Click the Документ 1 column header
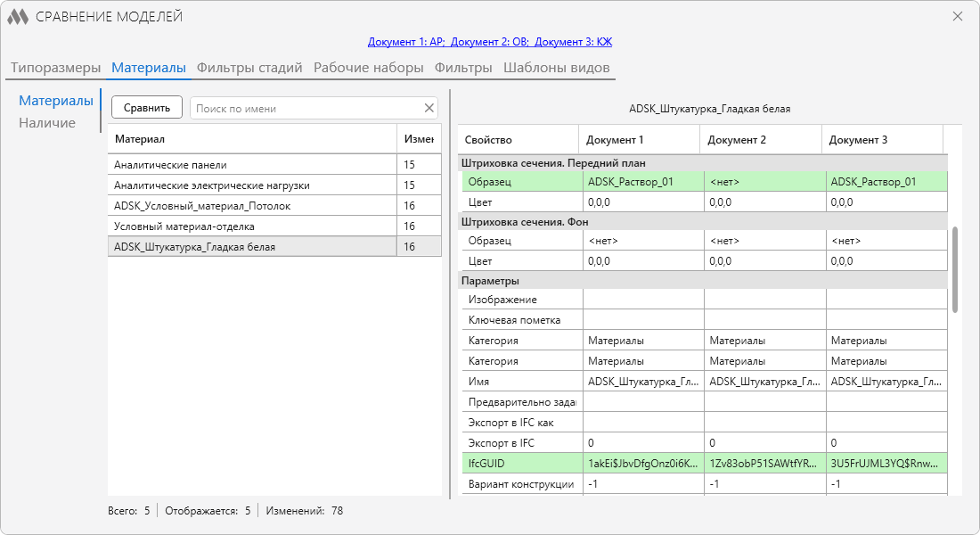The height and width of the screenshot is (535, 980). tap(640, 139)
